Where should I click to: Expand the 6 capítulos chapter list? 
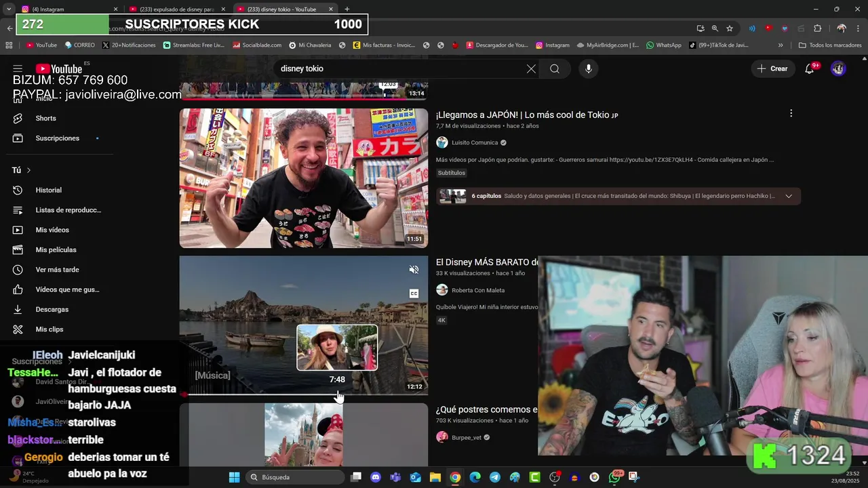click(x=789, y=196)
